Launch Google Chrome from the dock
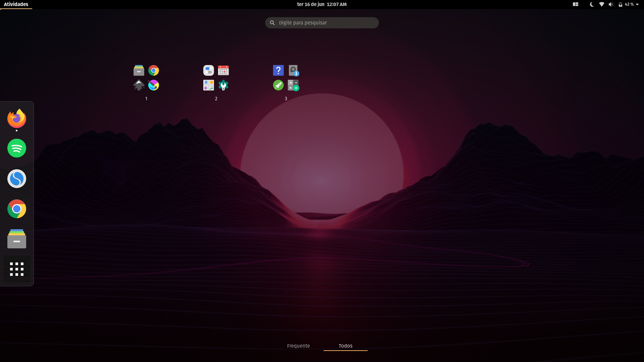The height and width of the screenshot is (362, 644). (x=17, y=209)
